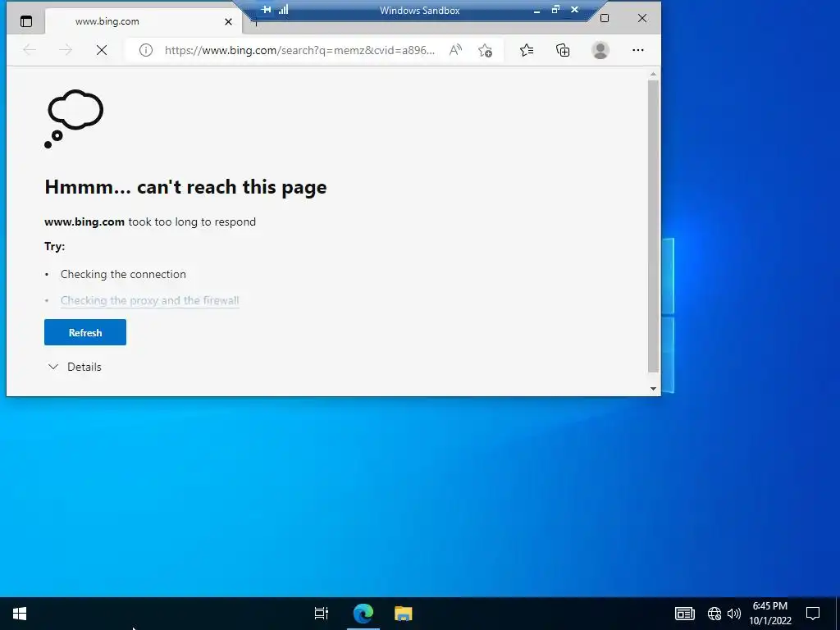Close the www.bing.com tab
840x630 pixels.
228,22
